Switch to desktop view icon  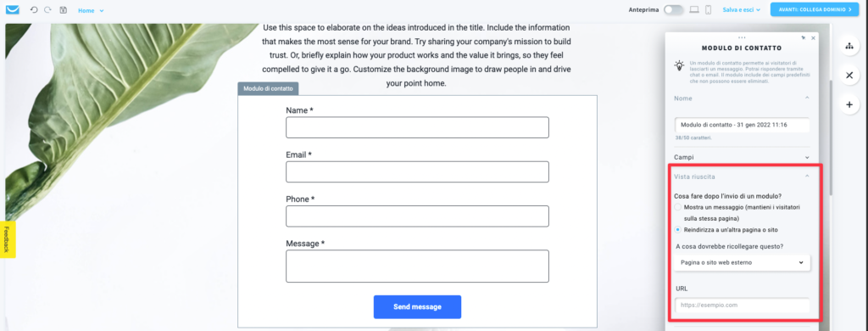(694, 9)
